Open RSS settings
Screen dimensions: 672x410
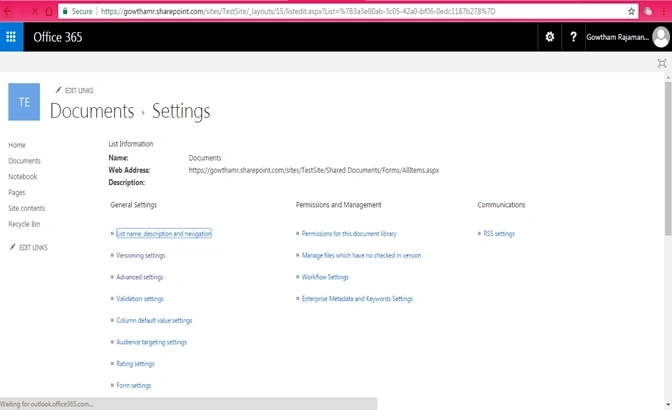[x=499, y=233]
